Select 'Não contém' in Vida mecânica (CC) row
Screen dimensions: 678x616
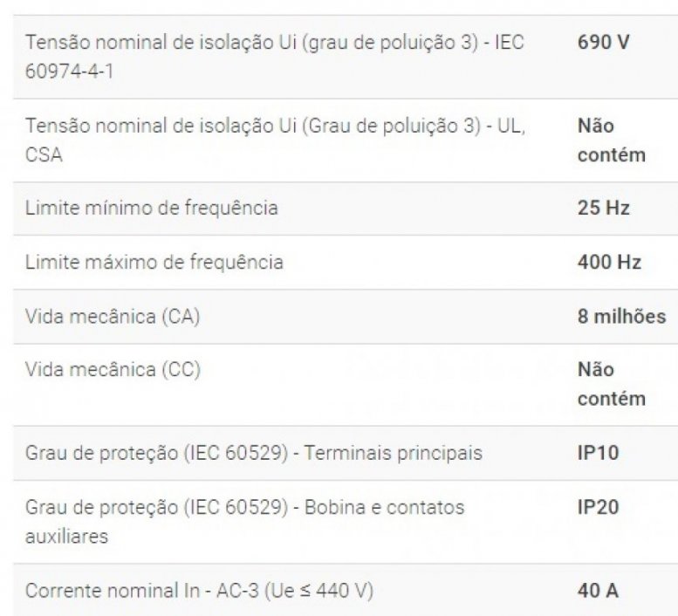pos(611,384)
